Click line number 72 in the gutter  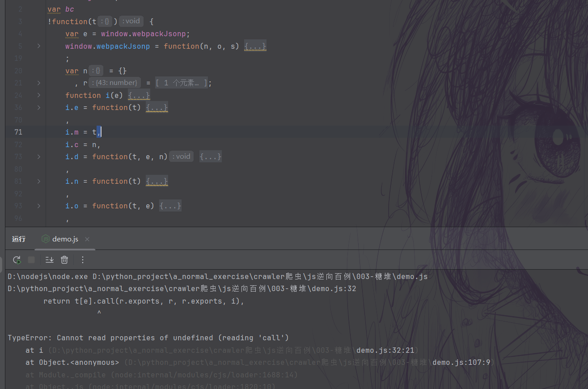[18, 144]
